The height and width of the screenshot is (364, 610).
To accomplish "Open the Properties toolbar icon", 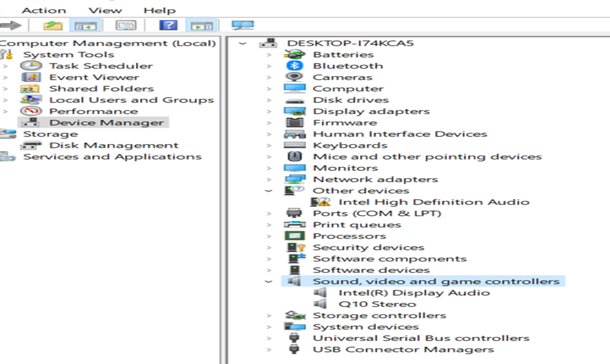I will (126, 25).
